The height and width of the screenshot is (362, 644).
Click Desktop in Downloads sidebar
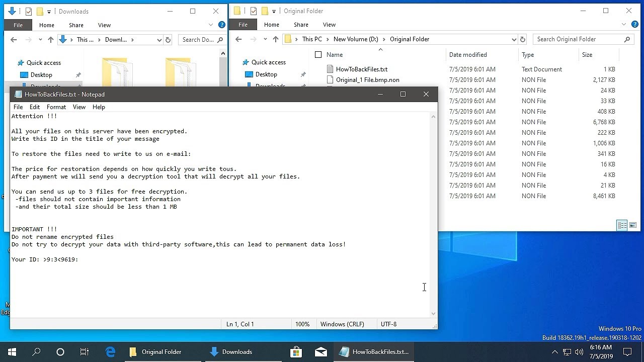(x=41, y=75)
